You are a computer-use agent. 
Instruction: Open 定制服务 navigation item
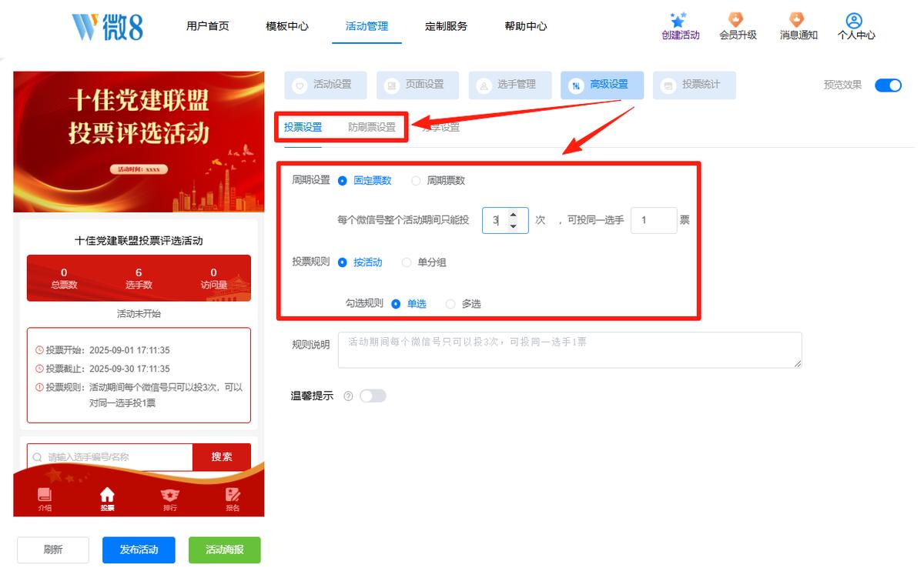click(x=447, y=26)
